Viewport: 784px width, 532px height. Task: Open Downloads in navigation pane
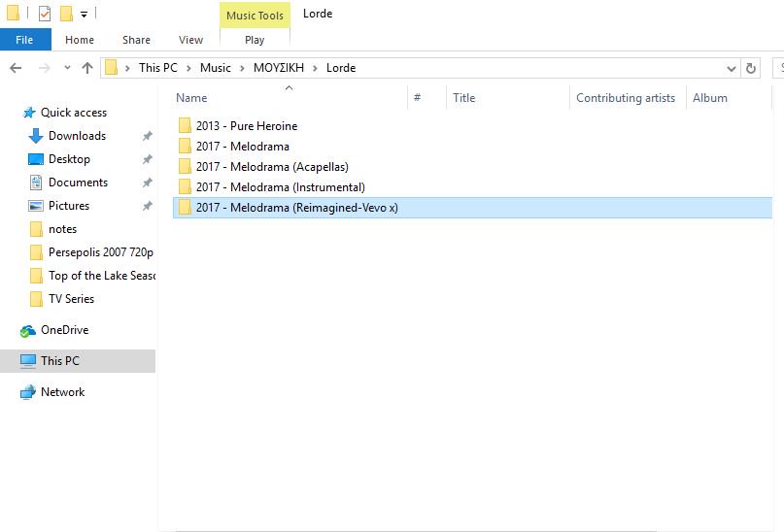(x=77, y=136)
